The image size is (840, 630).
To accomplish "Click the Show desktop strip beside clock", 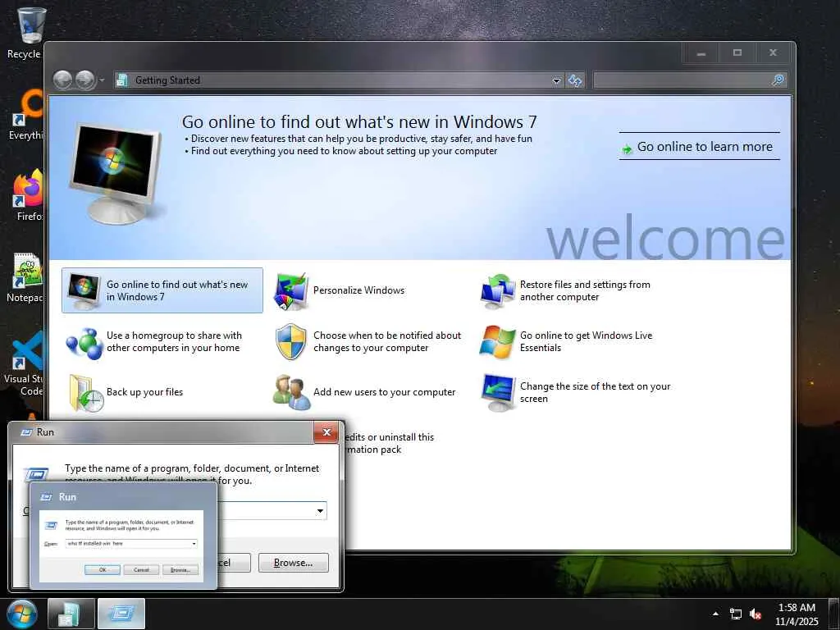I will click(834, 614).
